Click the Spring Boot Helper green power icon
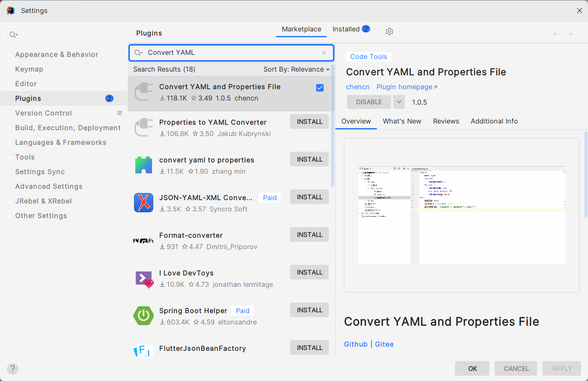588x381 pixels. pyautogui.click(x=144, y=316)
